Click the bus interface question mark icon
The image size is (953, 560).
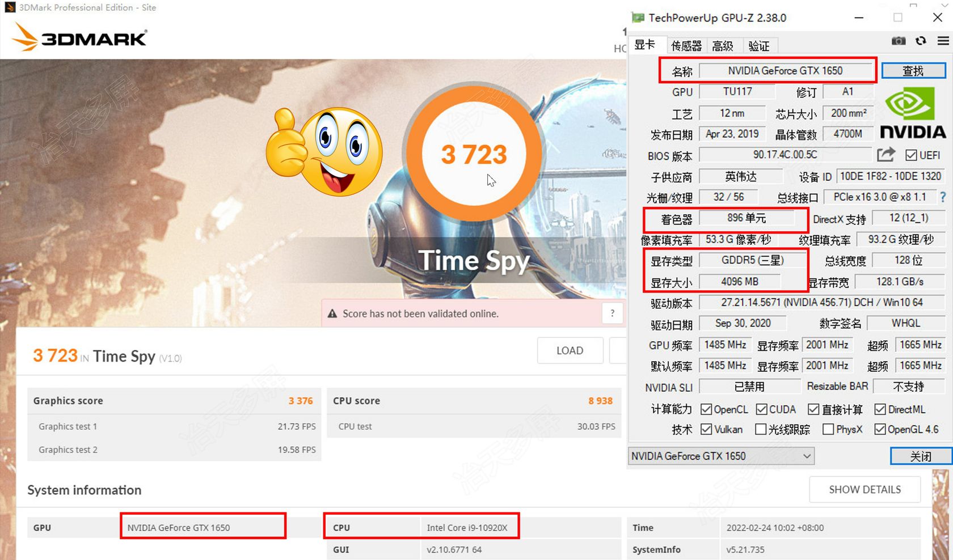(943, 197)
